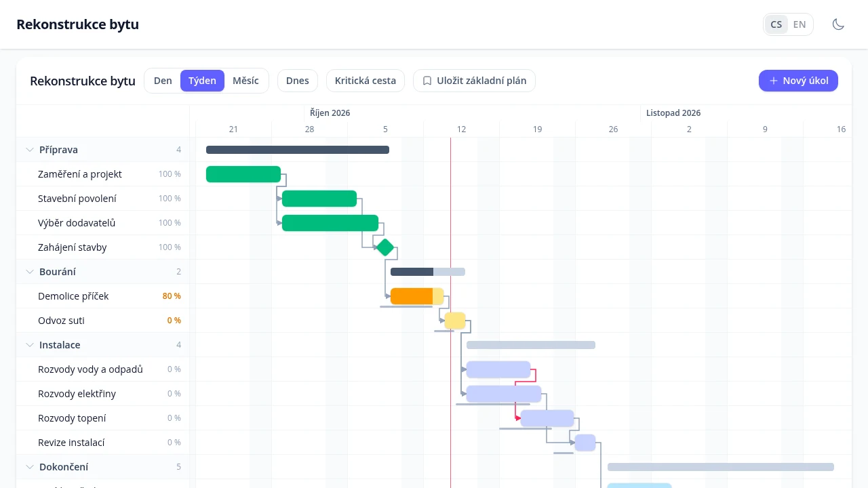
Task: Click the Listopad 2026 month header
Action: [673, 113]
